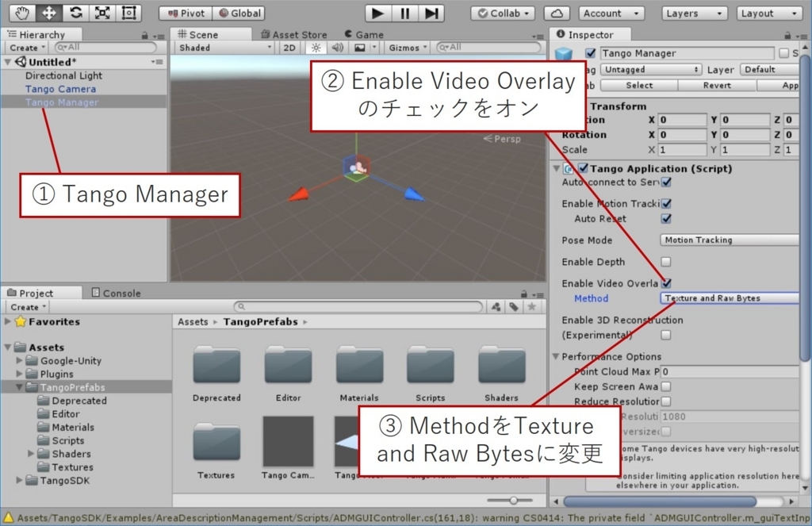Select Directional Light in Hierarchy
The height and width of the screenshot is (526, 812).
63,75
